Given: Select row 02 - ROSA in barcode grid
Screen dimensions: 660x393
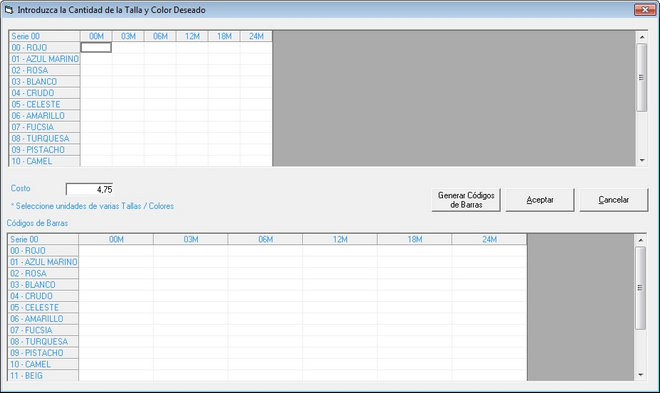Looking at the screenshot, I should click(x=43, y=274).
